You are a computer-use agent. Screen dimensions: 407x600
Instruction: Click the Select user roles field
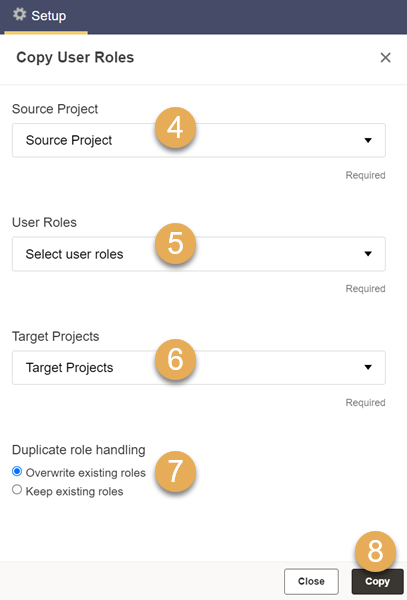(x=199, y=254)
